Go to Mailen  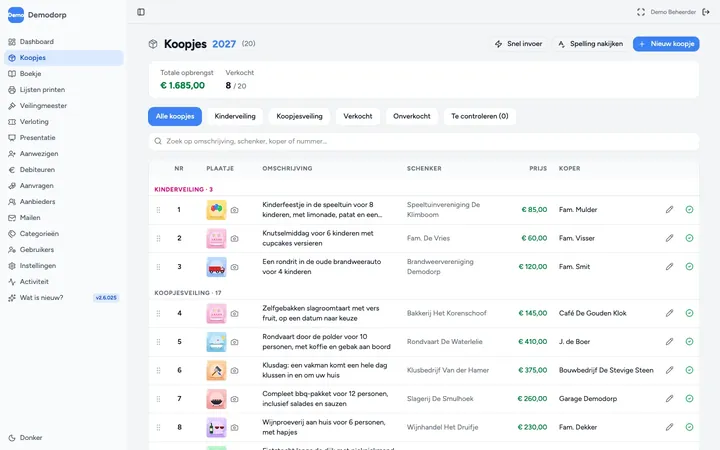[x=64, y=218]
